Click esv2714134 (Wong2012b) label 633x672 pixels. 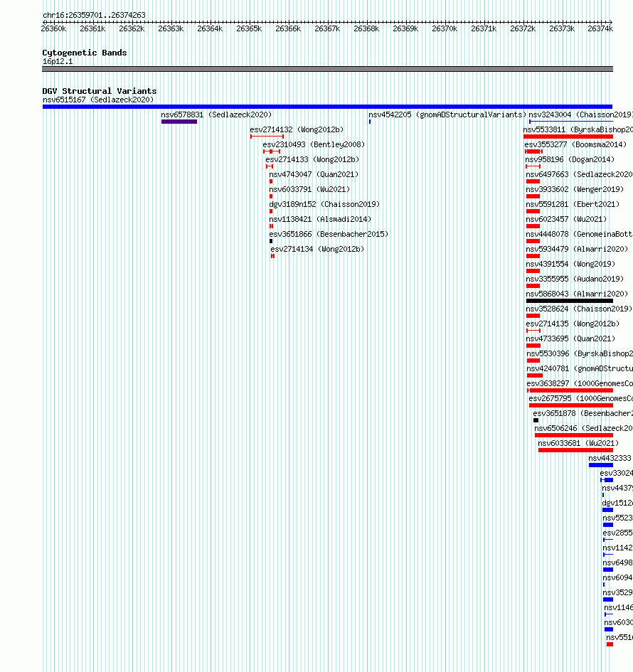[317, 250]
